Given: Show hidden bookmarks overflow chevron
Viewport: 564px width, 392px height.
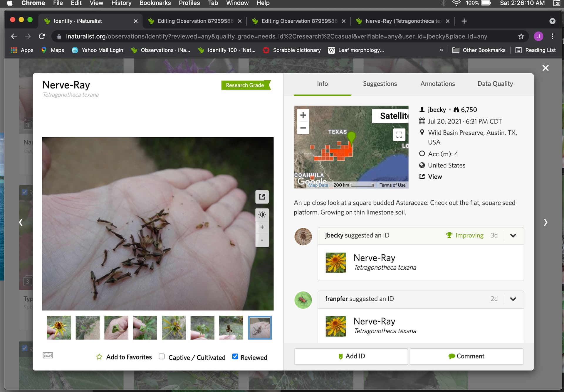Looking at the screenshot, I should pyautogui.click(x=441, y=50).
